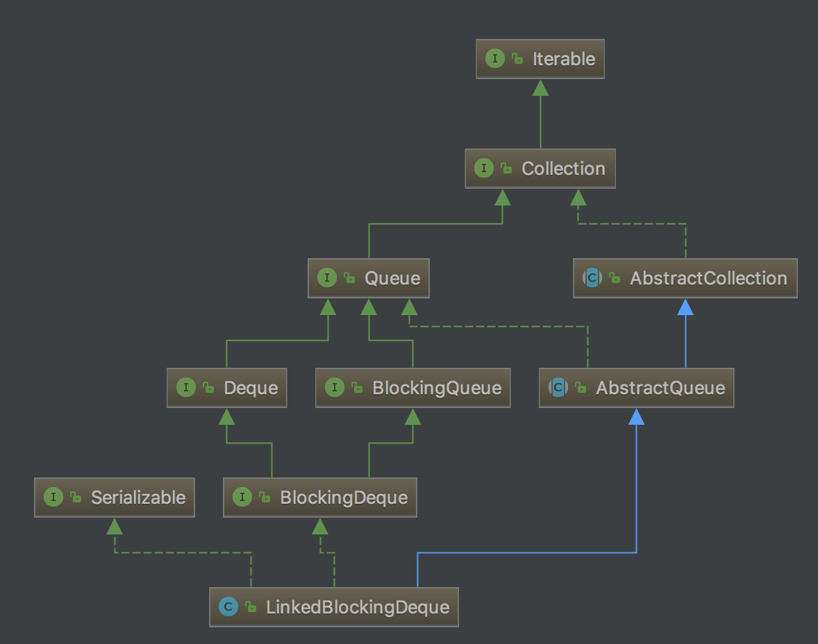Select the Collection node label
The image size is (818, 644).
pyautogui.click(x=563, y=169)
